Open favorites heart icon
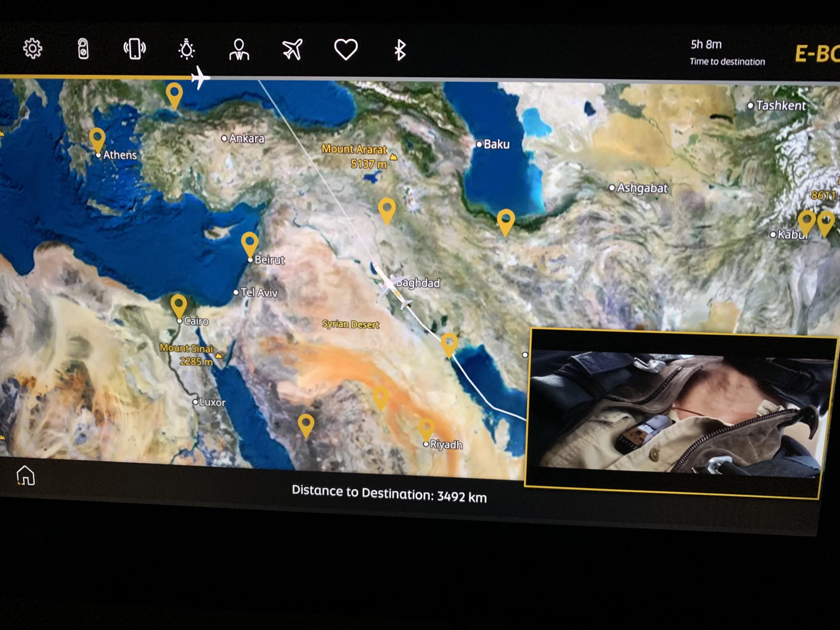 [x=345, y=49]
